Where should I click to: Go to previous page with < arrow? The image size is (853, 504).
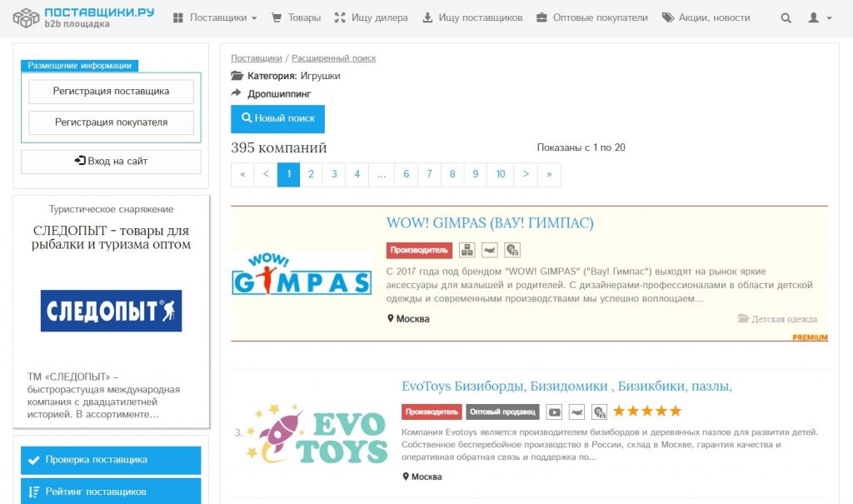tap(266, 175)
